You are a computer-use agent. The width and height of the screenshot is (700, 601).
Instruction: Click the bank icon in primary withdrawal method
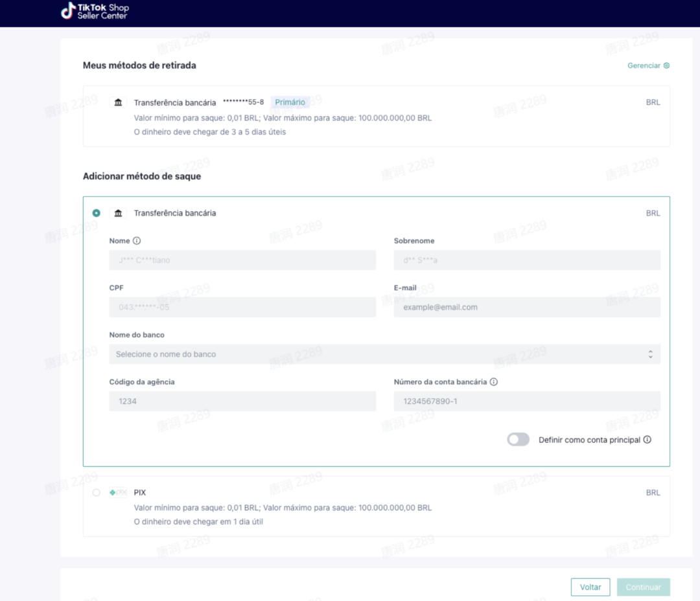click(118, 102)
